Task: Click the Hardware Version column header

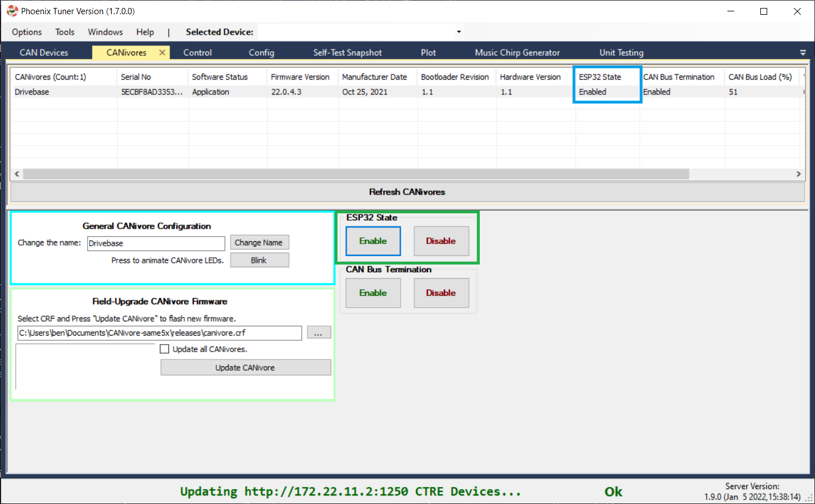Action: click(536, 77)
